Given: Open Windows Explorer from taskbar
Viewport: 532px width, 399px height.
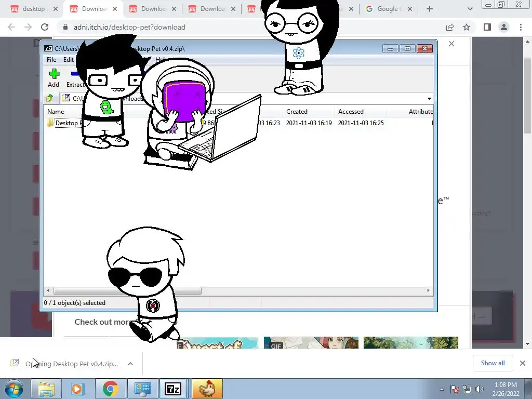Looking at the screenshot, I should pyautogui.click(x=46, y=389).
